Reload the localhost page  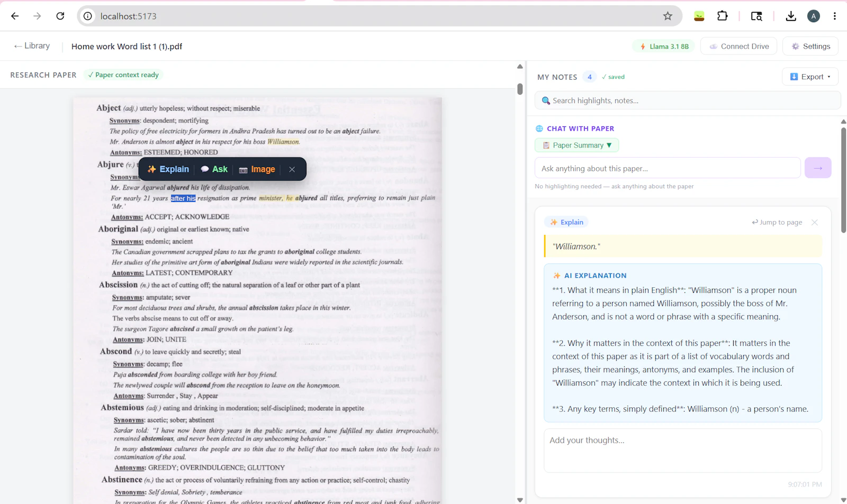(60, 16)
